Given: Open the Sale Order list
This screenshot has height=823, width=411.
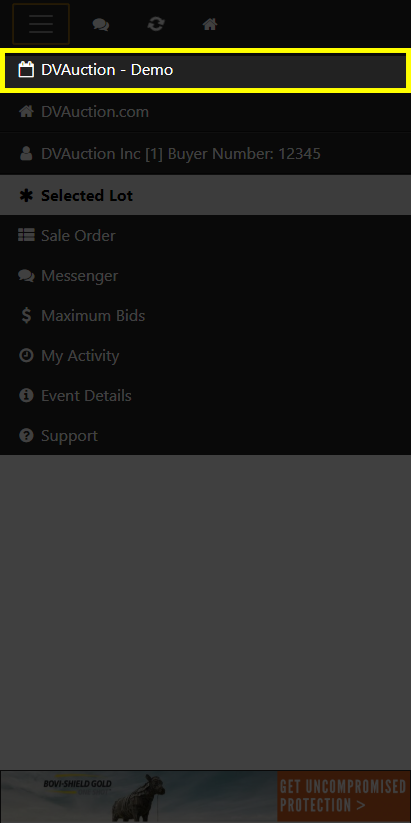Looking at the screenshot, I should point(205,236).
